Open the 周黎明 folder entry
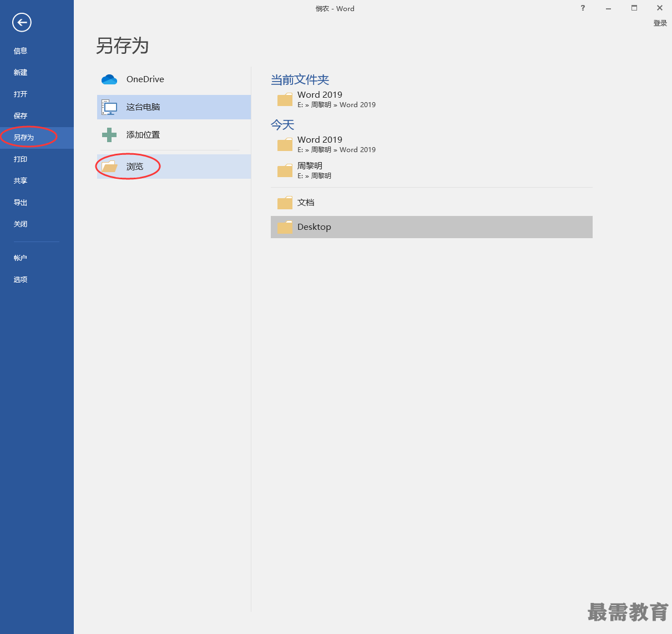This screenshot has height=634, width=672. click(x=432, y=170)
